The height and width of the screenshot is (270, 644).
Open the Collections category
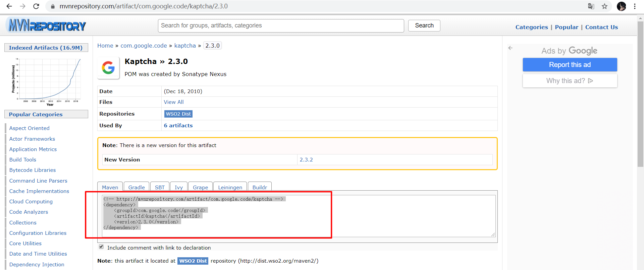pos(23,222)
